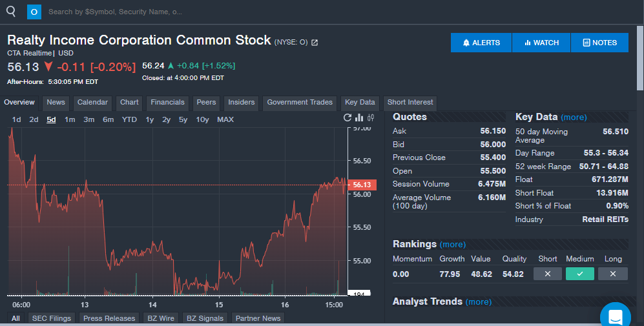Choose YTD chart range

point(129,119)
